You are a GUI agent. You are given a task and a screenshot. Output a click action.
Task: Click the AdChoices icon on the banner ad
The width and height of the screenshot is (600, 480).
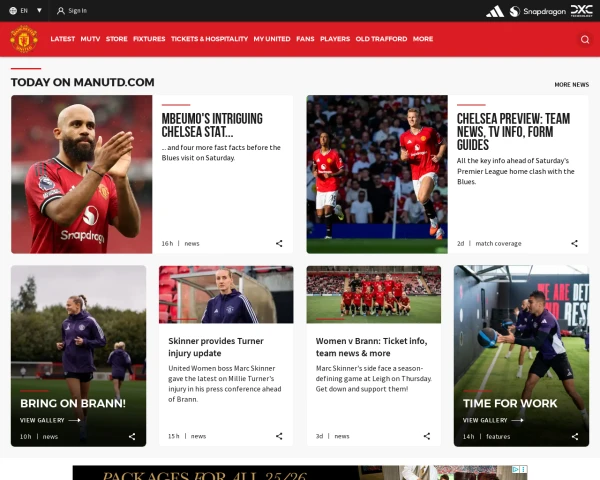[x=516, y=469]
